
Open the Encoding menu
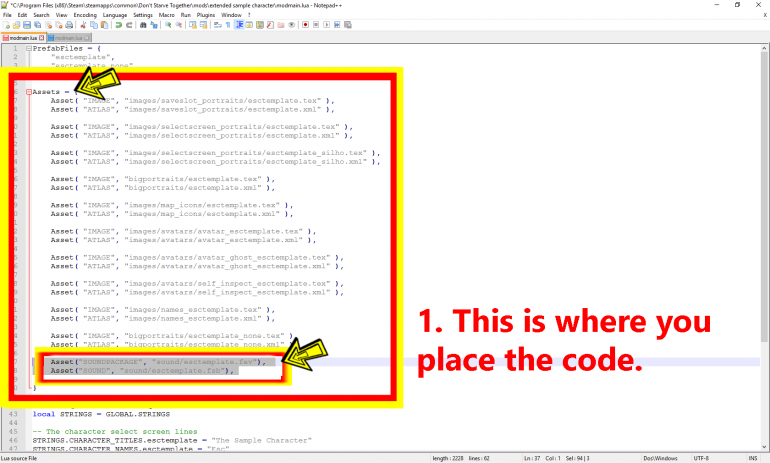click(x=85, y=15)
